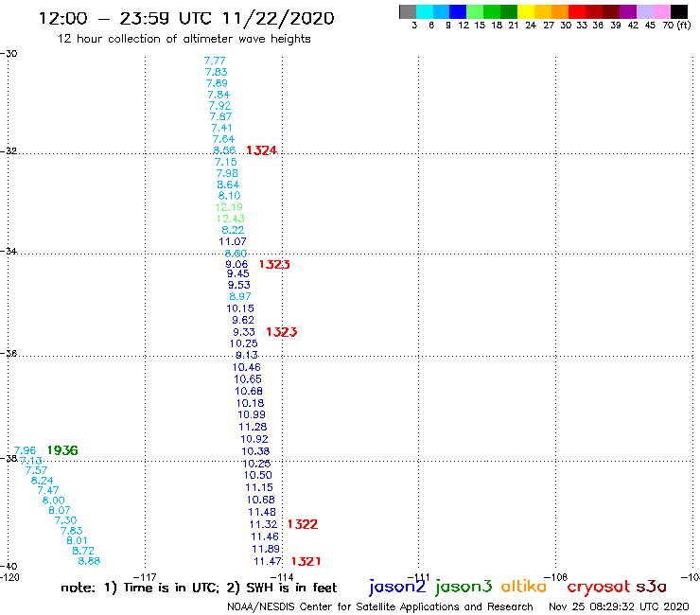700x615 pixels.
Task: Select the 7.41 wave height value
Action: click(221, 128)
